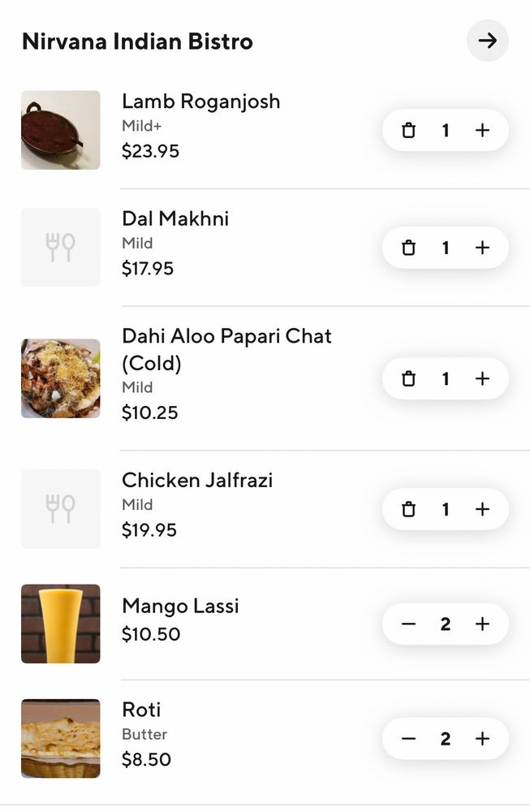Click the trash icon for Dal Makhni
Image resolution: width=530 pixels, height=812 pixels.
point(408,248)
